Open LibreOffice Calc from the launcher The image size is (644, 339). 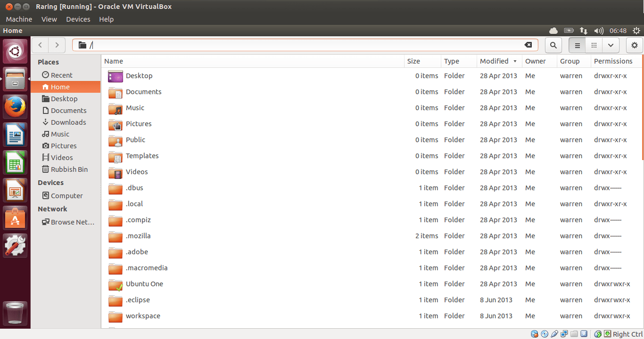coord(16,162)
